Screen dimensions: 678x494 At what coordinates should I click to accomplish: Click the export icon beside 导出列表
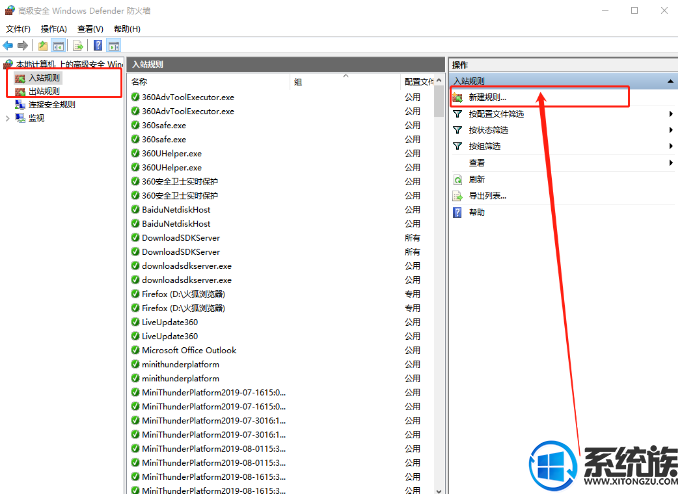click(457, 196)
